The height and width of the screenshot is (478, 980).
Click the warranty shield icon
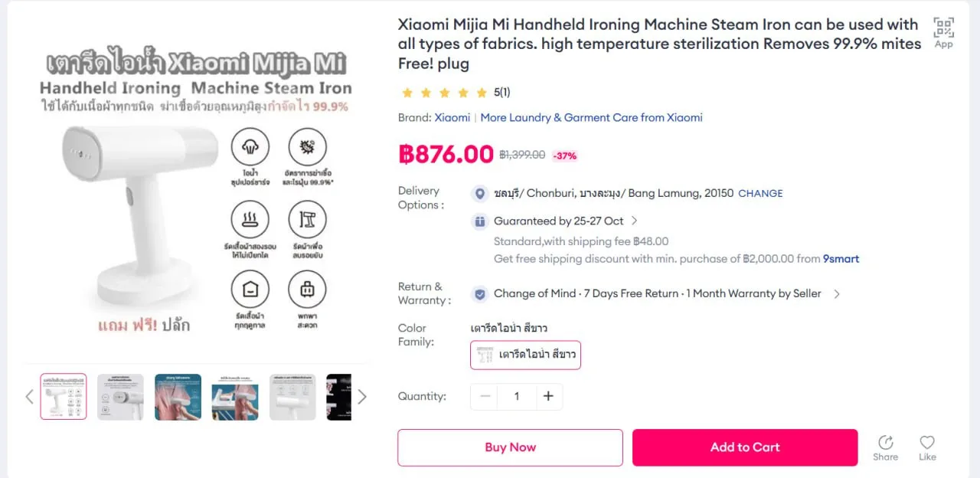pos(479,294)
